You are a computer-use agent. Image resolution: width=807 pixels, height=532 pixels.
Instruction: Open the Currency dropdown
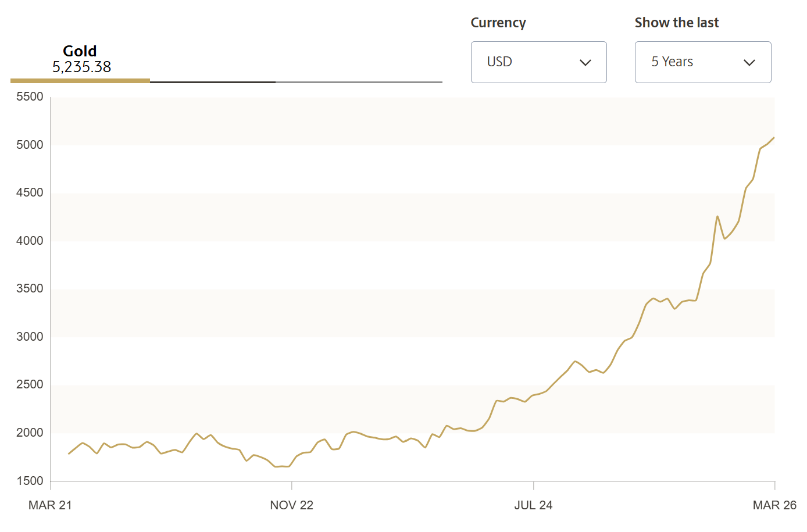tap(538, 62)
